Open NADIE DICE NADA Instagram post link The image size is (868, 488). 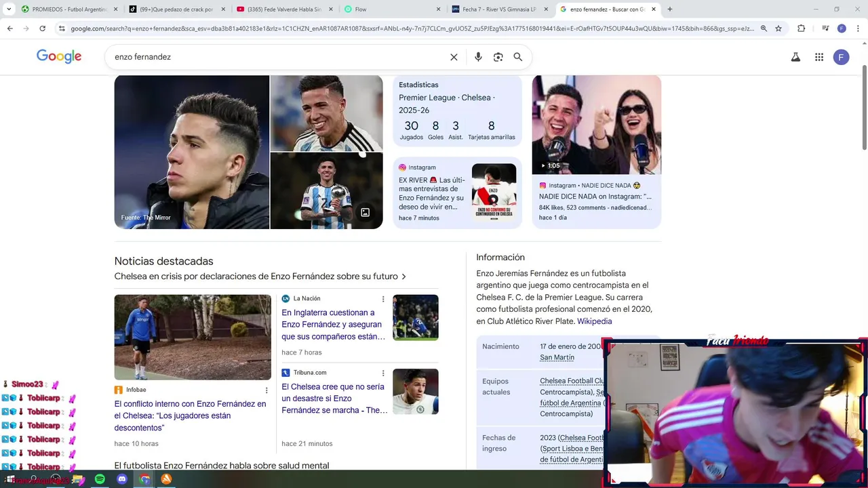pyautogui.click(x=595, y=197)
